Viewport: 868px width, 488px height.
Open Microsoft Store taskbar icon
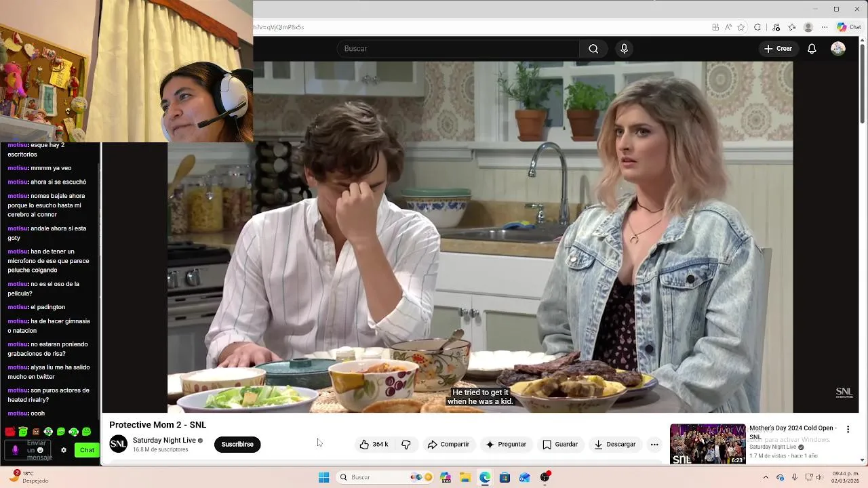[505, 477]
